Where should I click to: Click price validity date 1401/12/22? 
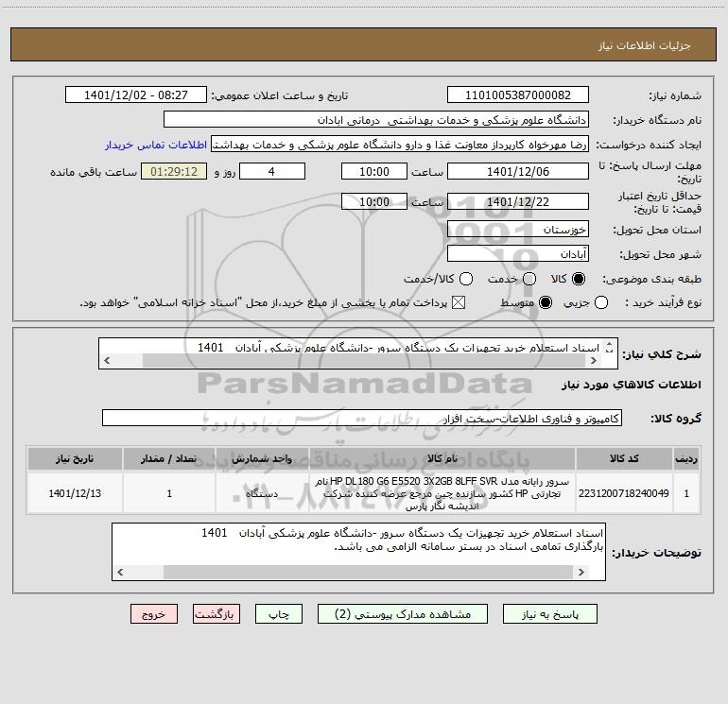click(x=518, y=201)
